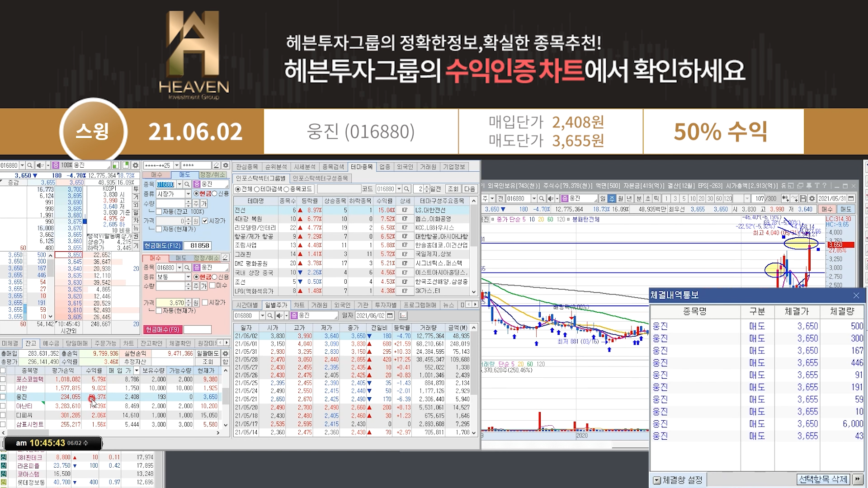
Task: Search stock magnifier in sell order form
Action: [x=187, y=184]
